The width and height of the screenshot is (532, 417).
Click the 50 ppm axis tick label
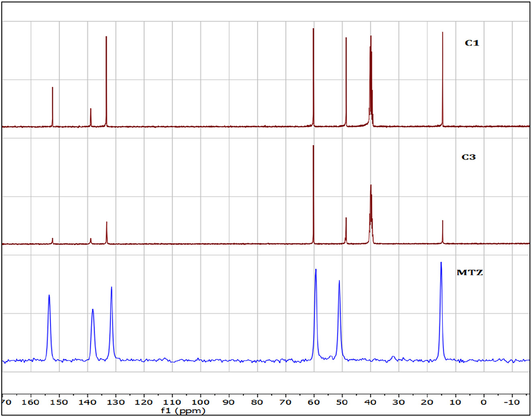click(x=342, y=402)
